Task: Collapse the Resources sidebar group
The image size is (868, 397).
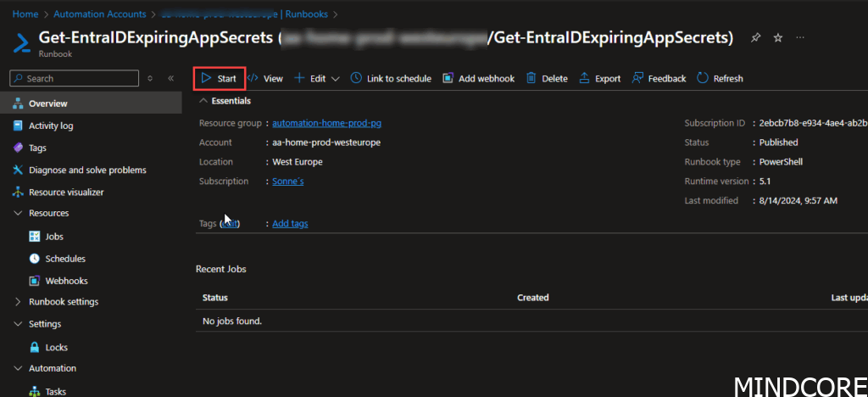Action: pos(19,213)
